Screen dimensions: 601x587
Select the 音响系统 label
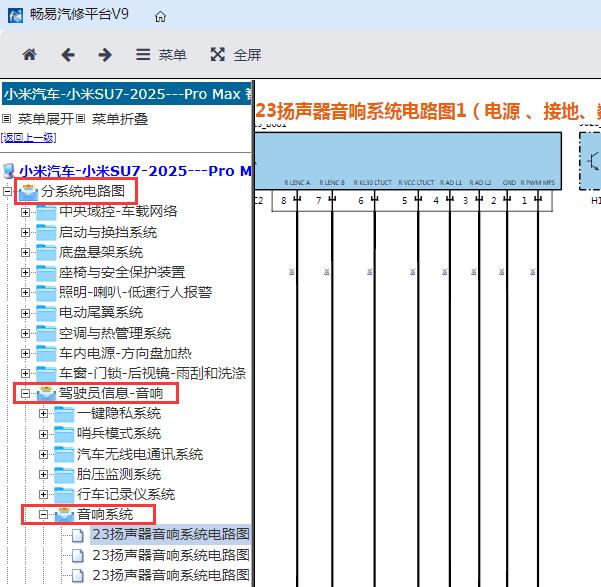click(105, 515)
